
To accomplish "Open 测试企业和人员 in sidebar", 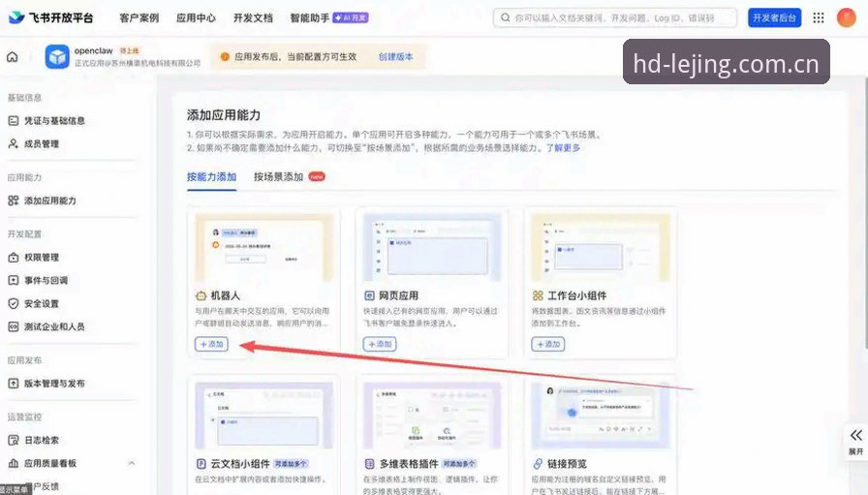I will (x=54, y=326).
